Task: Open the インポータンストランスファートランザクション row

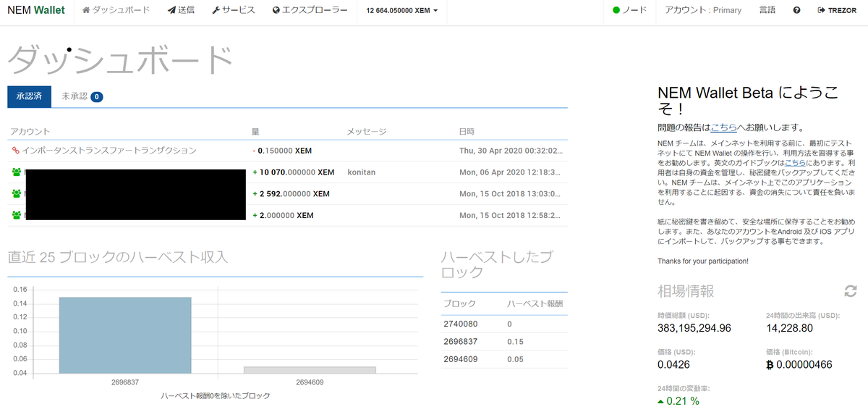Action: pyautogui.click(x=287, y=151)
